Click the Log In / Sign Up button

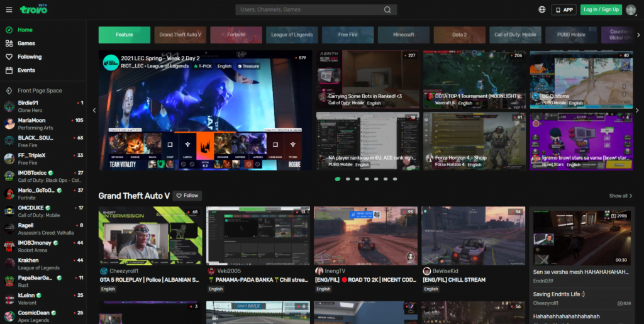click(x=601, y=9)
